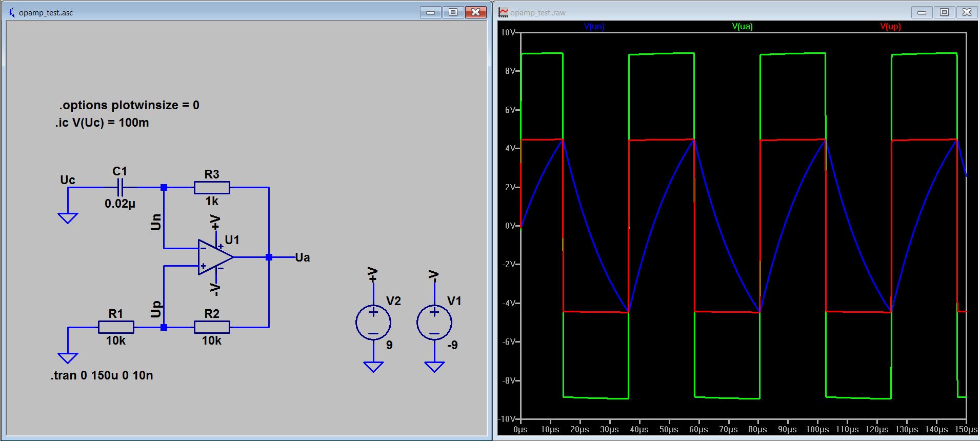
Task: Click the V1 value -9
Action: coord(452,346)
